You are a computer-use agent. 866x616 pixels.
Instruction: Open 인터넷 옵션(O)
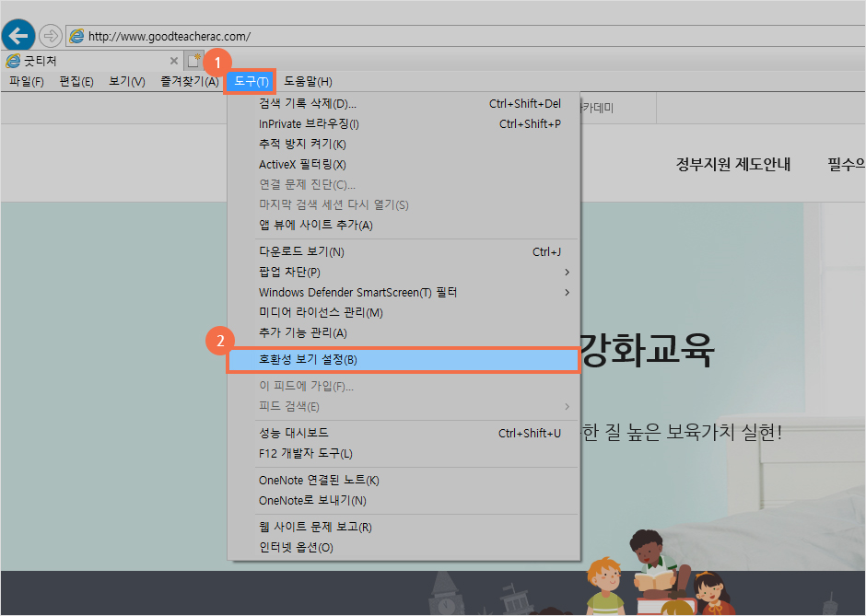(x=404, y=548)
